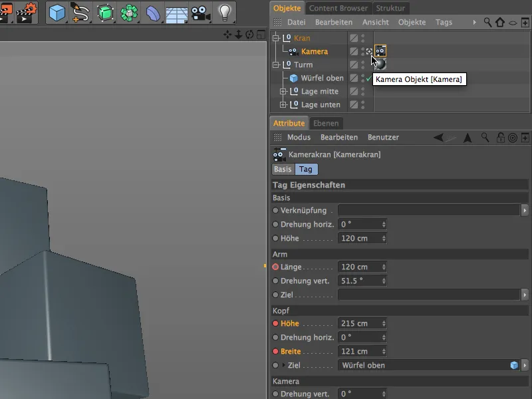Open new Attribute Manager window icon
The height and width of the screenshot is (399, 532).
click(525, 138)
